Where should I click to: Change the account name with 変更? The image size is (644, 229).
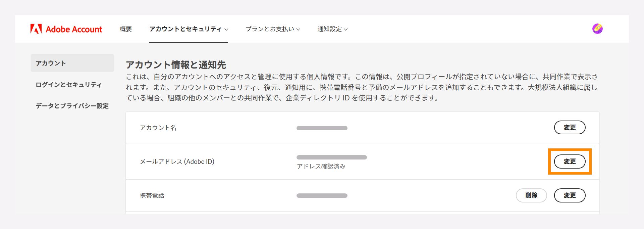point(570,128)
